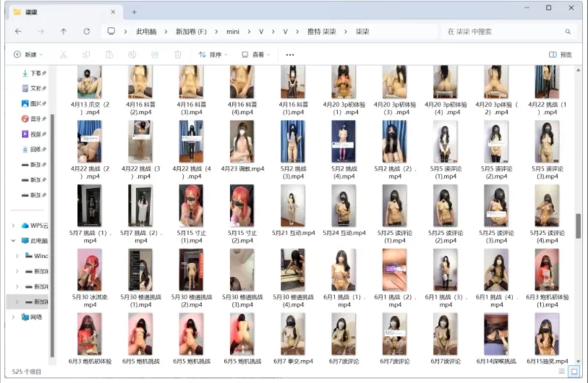Open 下载 quick access folder
The height and width of the screenshot is (383, 588).
(34, 74)
